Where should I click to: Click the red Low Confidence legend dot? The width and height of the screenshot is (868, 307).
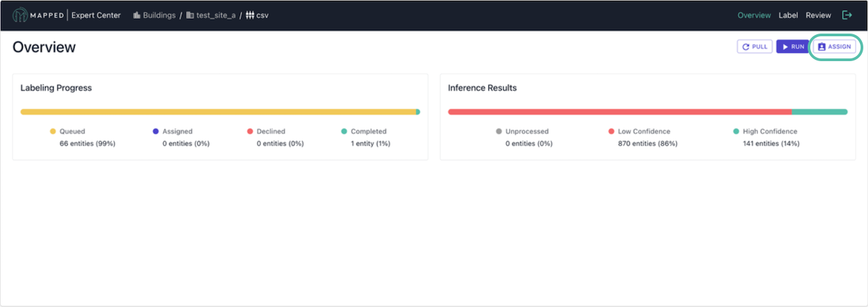click(611, 132)
